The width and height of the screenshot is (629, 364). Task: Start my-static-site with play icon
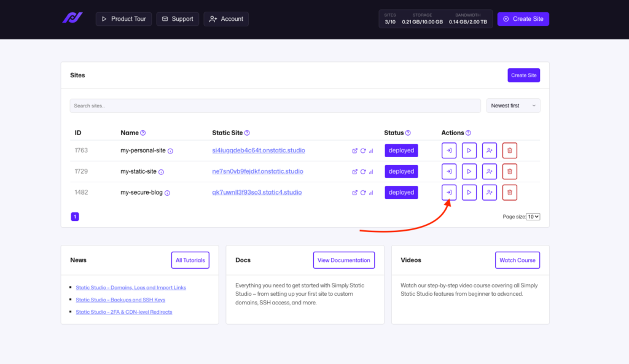pyautogui.click(x=469, y=171)
